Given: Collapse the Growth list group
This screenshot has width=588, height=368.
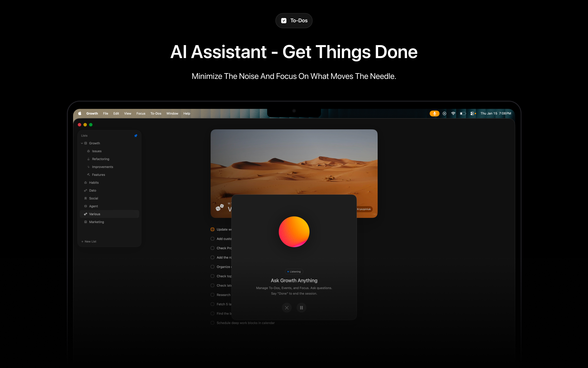Looking at the screenshot, I should (x=82, y=143).
